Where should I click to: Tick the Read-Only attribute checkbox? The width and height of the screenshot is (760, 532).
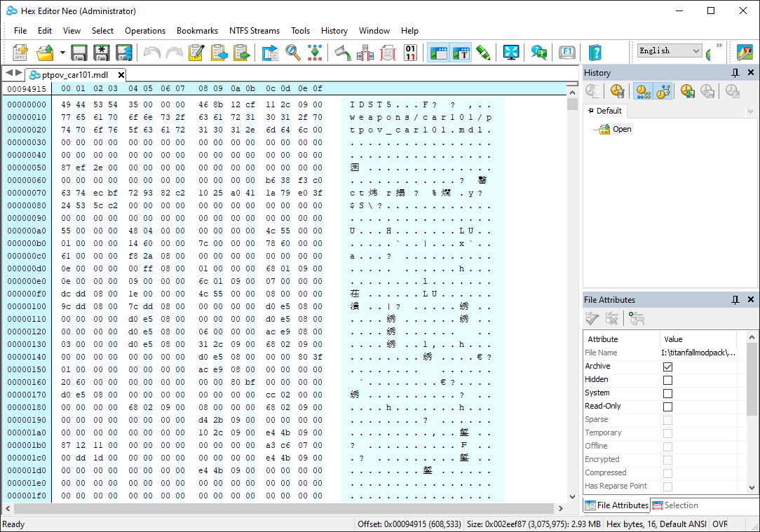coord(667,407)
